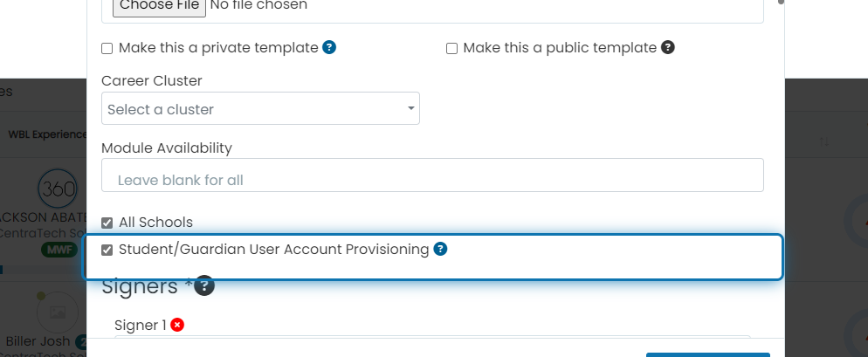The height and width of the screenshot is (357, 868).
Task: Click the 360 circular logo avatar
Action: (x=59, y=189)
